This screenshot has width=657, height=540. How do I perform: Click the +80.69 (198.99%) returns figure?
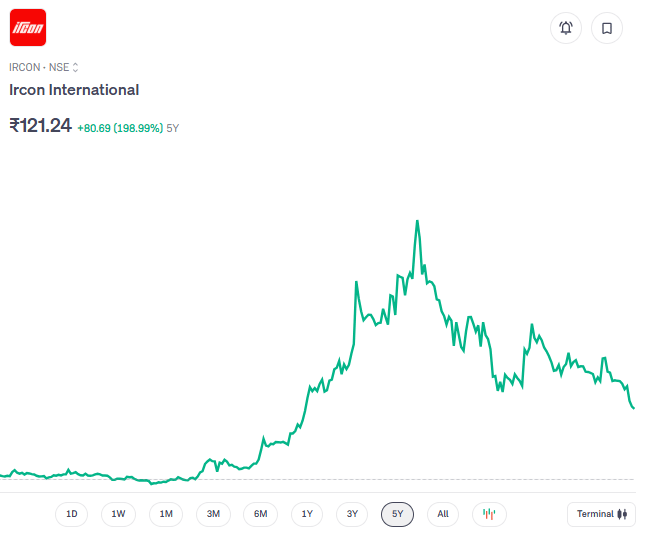point(120,128)
